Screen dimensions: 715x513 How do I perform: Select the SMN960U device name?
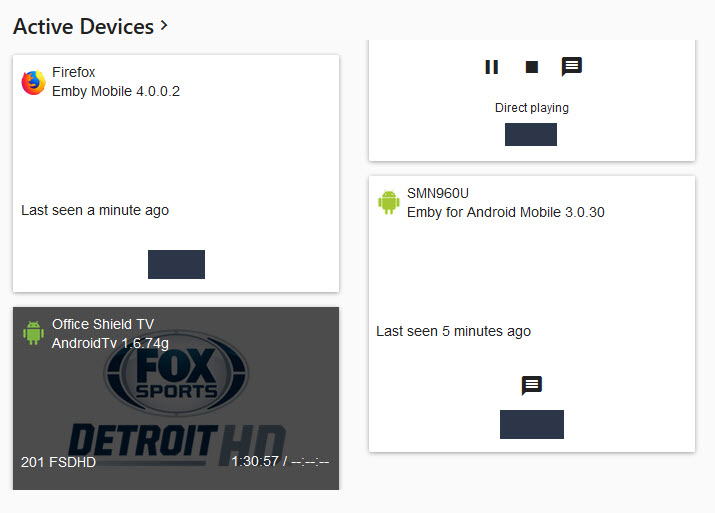(x=438, y=193)
